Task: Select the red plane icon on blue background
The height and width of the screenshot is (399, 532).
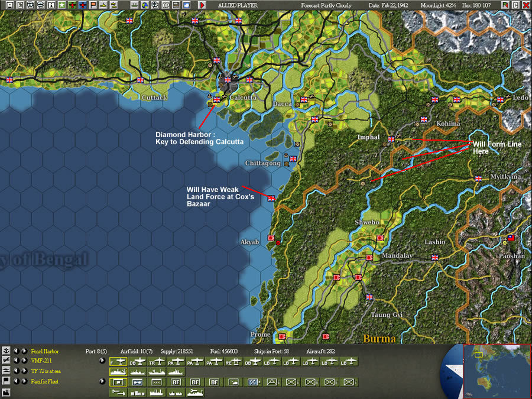Action: (x=82, y=5)
